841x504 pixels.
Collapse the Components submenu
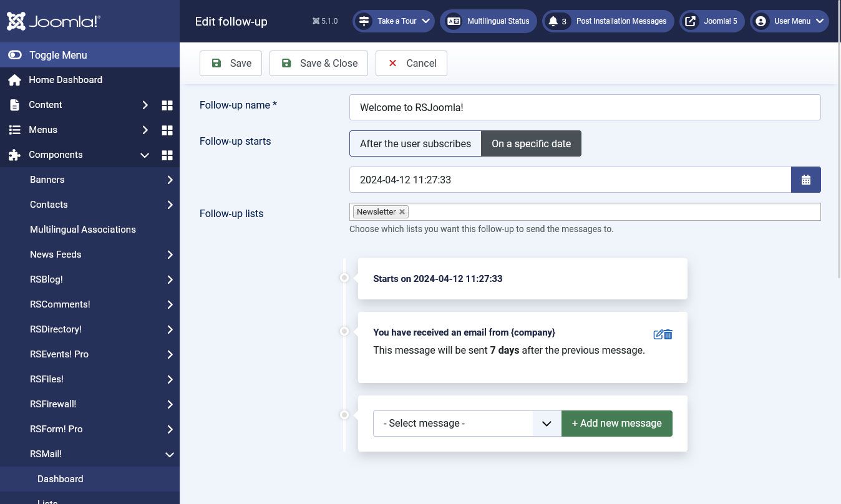(145, 155)
